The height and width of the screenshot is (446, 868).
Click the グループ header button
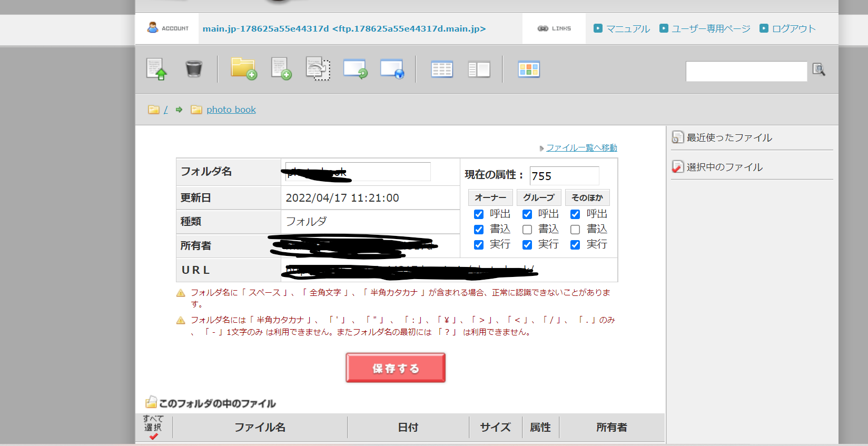pos(539,197)
